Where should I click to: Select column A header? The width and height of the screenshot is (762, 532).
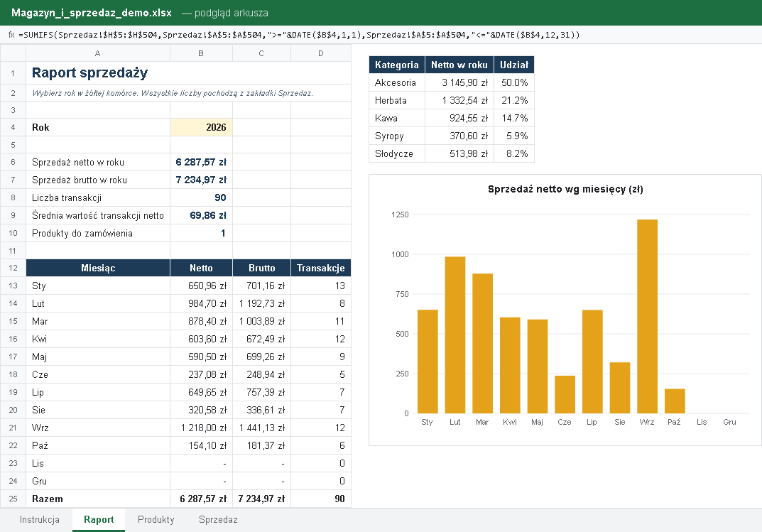(x=98, y=53)
